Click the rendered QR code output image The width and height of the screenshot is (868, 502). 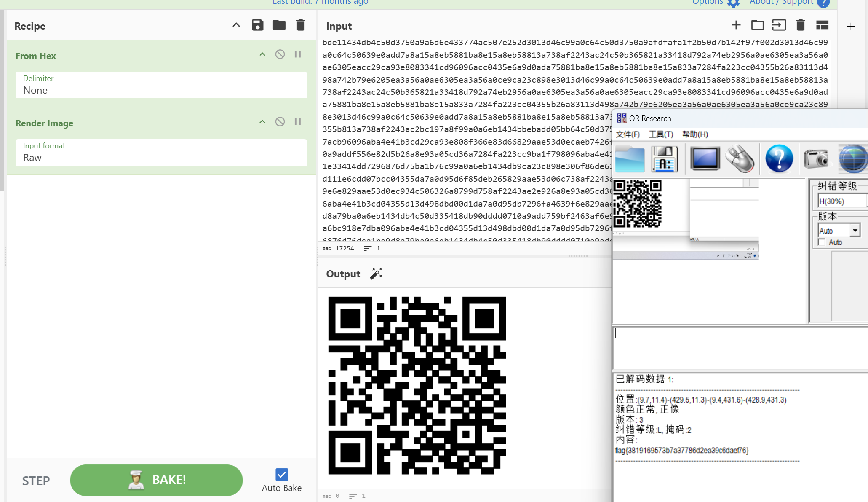[417, 386]
